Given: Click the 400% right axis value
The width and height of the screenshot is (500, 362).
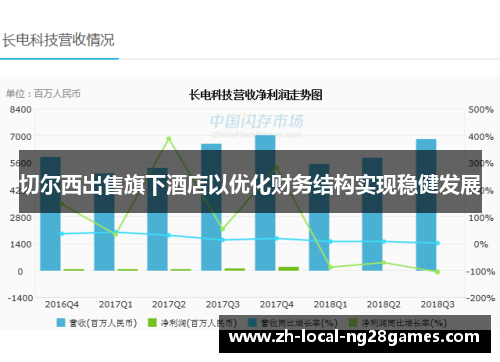Looking at the screenshot, I should [x=481, y=137].
